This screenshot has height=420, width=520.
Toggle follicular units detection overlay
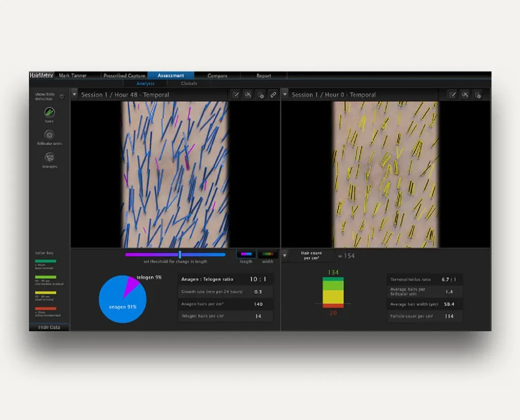(x=49, y=135)
